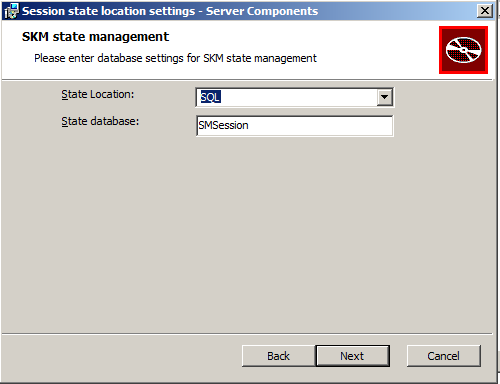Image resolution: width=500 pixels, height=384 pixels.
Task: Click the dialog title bar text
Action: tap(170, 11)
